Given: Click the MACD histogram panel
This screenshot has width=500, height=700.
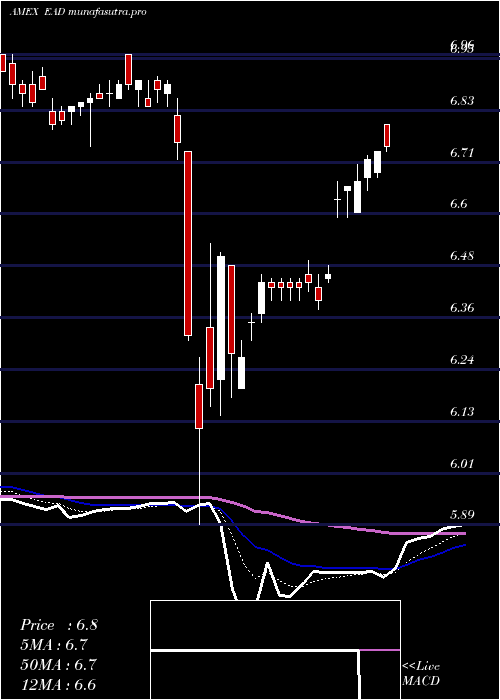Looking at the screenshot, I should 275,650.
